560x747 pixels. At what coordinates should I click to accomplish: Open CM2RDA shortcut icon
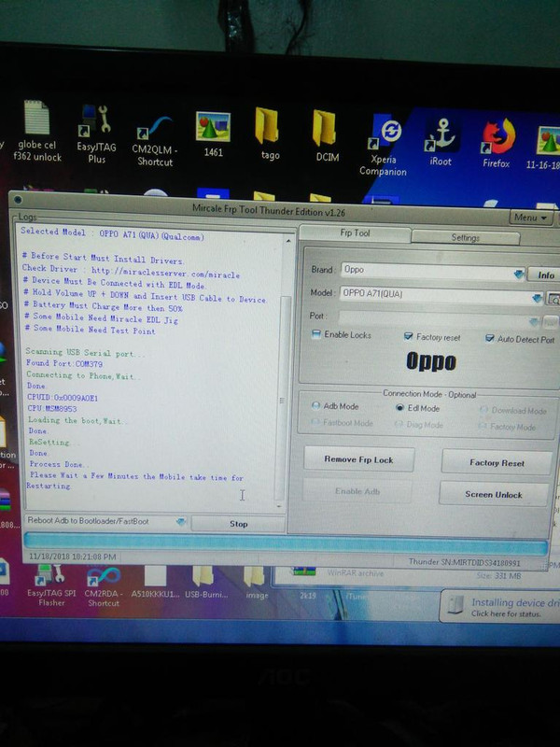(x=103, y=586)
